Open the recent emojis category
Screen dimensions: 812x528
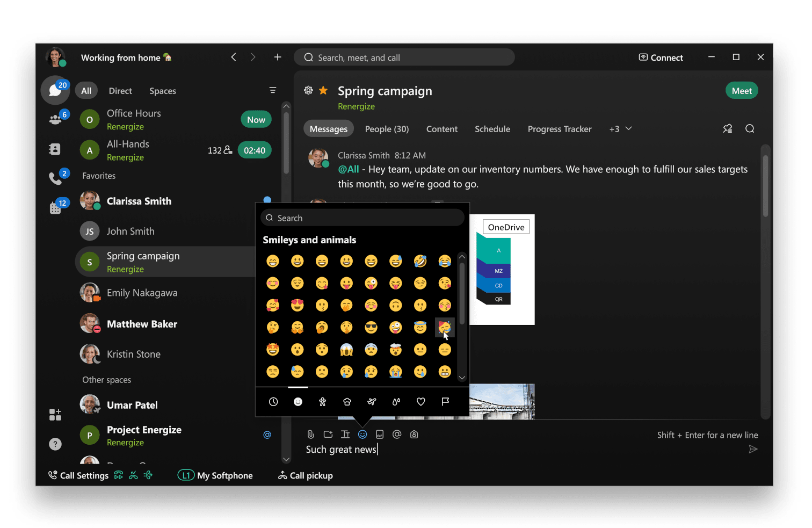pos(273,401)
